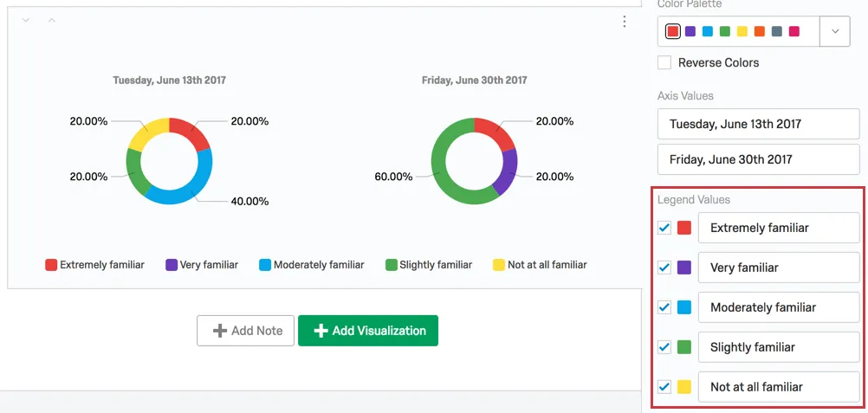Expand the Color Palette dropdown arrow
Screen dimensions: 868x413
tap(835, 31)
